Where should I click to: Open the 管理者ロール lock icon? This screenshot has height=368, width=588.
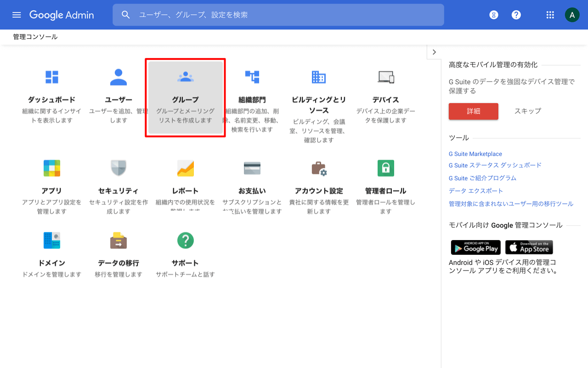pos(386,168)
